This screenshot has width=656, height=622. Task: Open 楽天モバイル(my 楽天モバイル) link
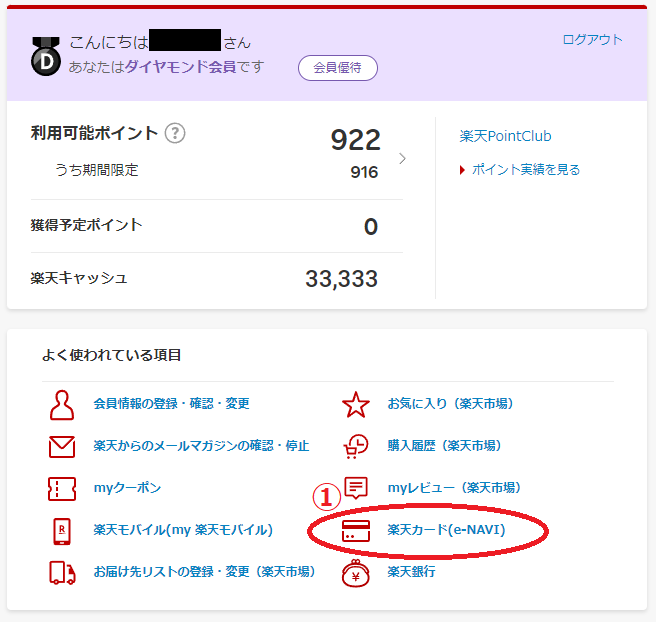click(183, 530)
